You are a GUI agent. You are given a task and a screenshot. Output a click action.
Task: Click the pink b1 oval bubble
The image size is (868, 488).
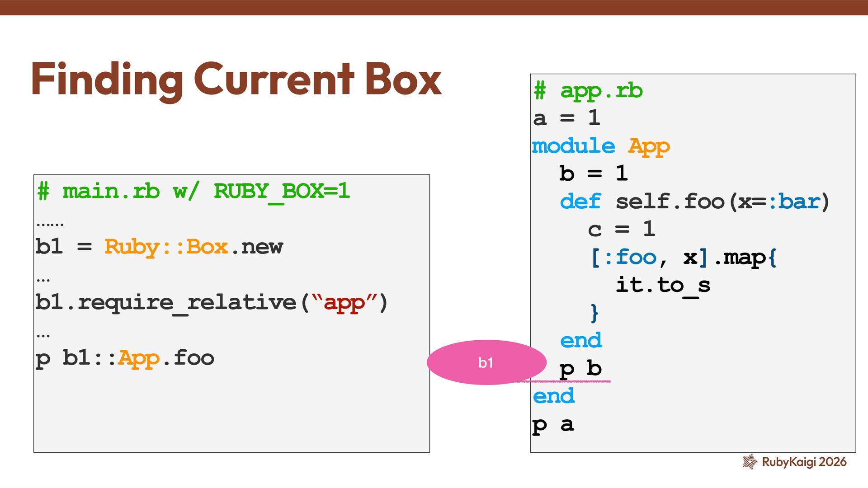[486, 362]
